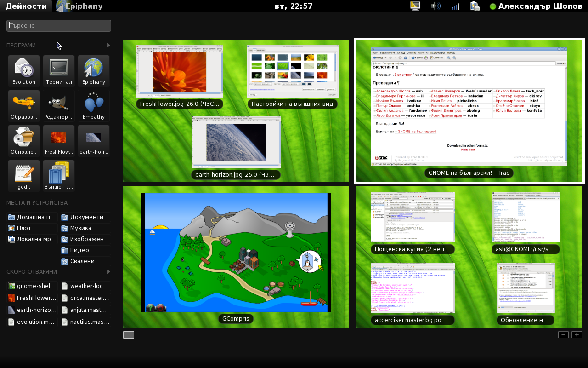
Task: Open network signal indicator in top panel
Action: 455,6
